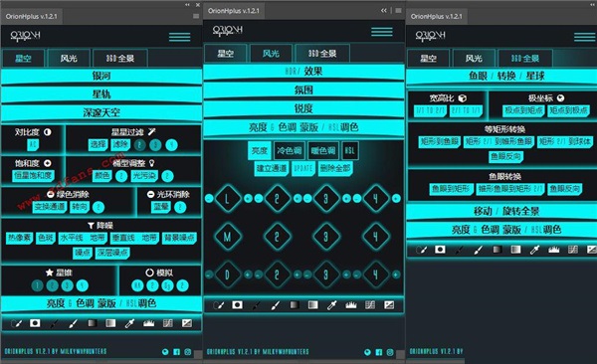
Task: Expand the 锐度 section in middle panel
Action: point(303,108)
